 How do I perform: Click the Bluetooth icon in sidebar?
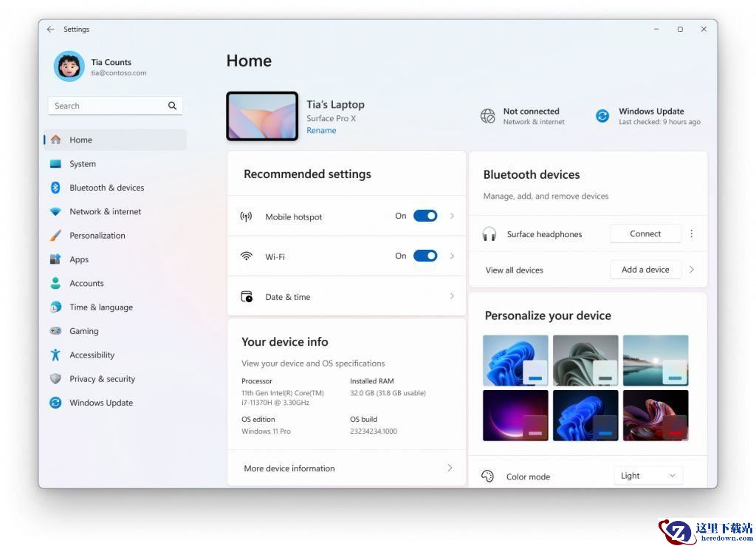55,188
